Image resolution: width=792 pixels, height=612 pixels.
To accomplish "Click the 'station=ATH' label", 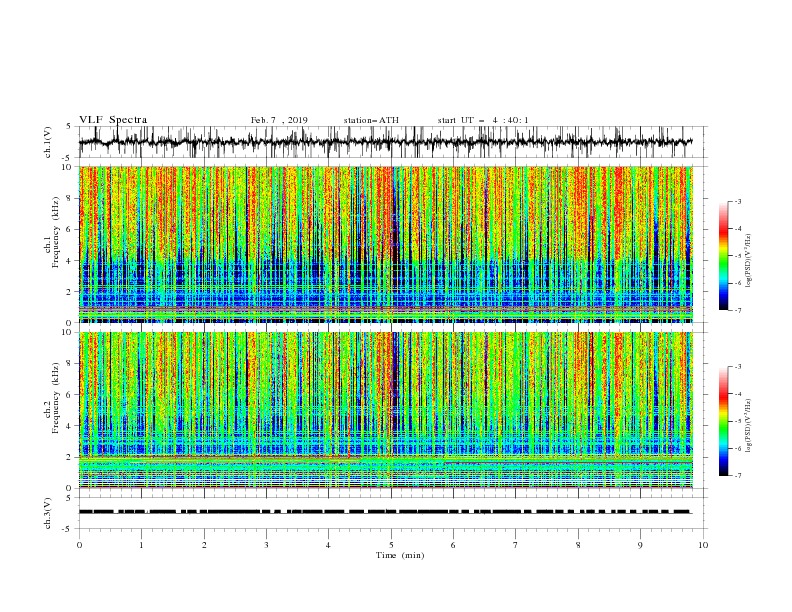I will tap(371, 120).
